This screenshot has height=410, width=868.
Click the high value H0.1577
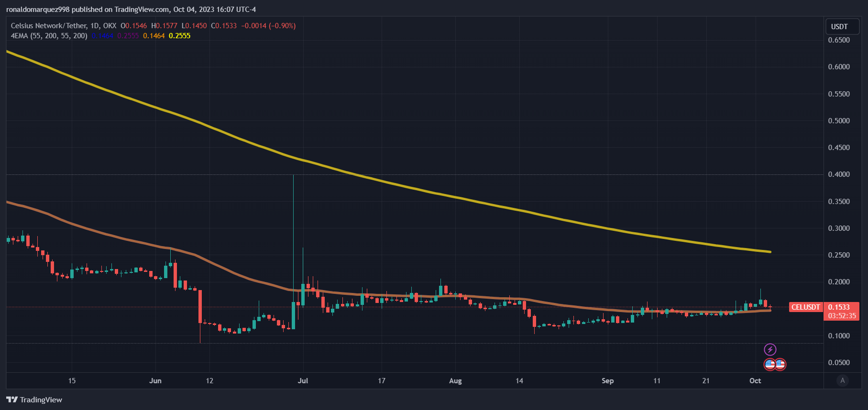click(x=165, y=26)
